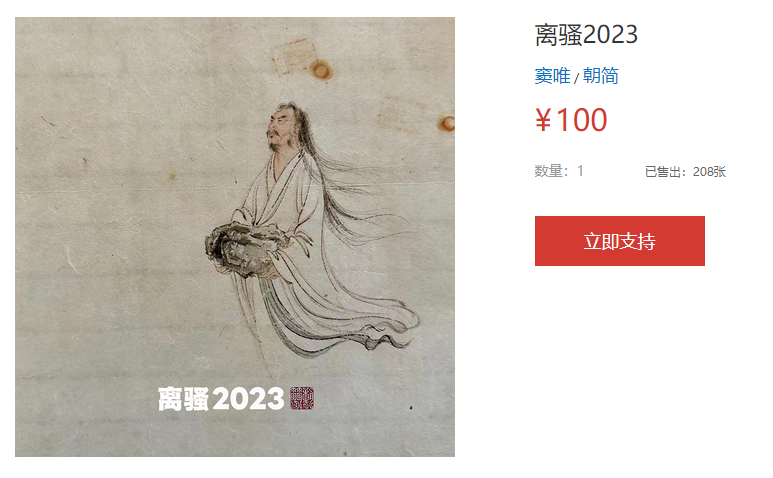This screenshot has height=478, width=773.
Task: Click the 立即支持 red button
Action: 619,241
